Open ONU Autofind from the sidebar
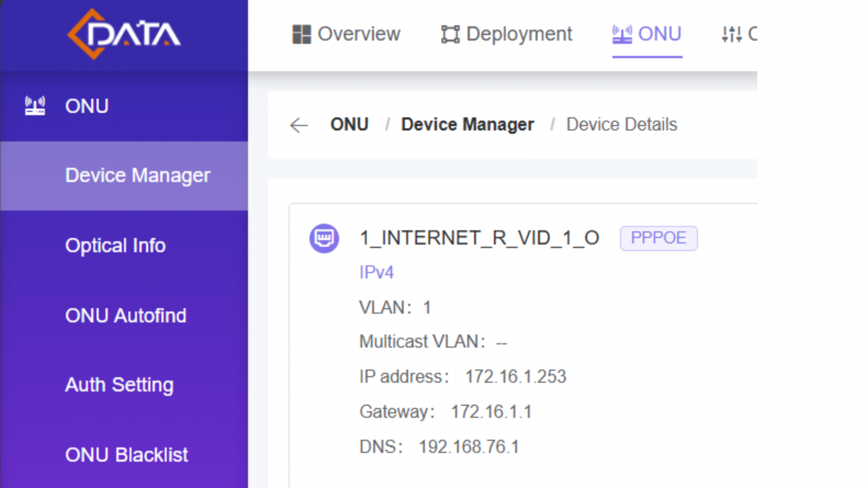The height and width of the screenshot is (488, 868). click(125, 315)
